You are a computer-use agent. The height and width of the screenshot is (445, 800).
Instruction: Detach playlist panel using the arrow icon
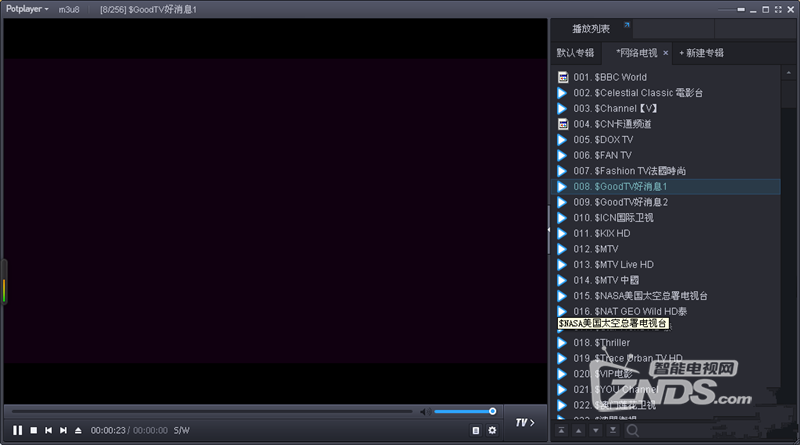(x=627, y=24)
